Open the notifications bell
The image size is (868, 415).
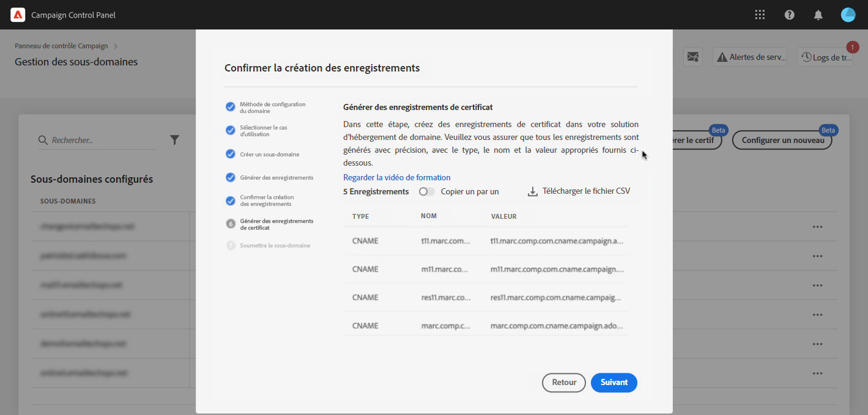pos(818,15)
